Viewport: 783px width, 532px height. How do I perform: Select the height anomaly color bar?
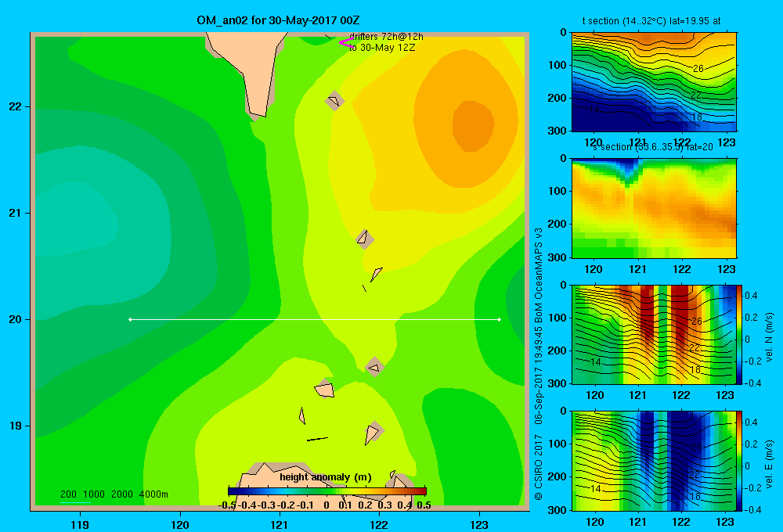(327, 491)
